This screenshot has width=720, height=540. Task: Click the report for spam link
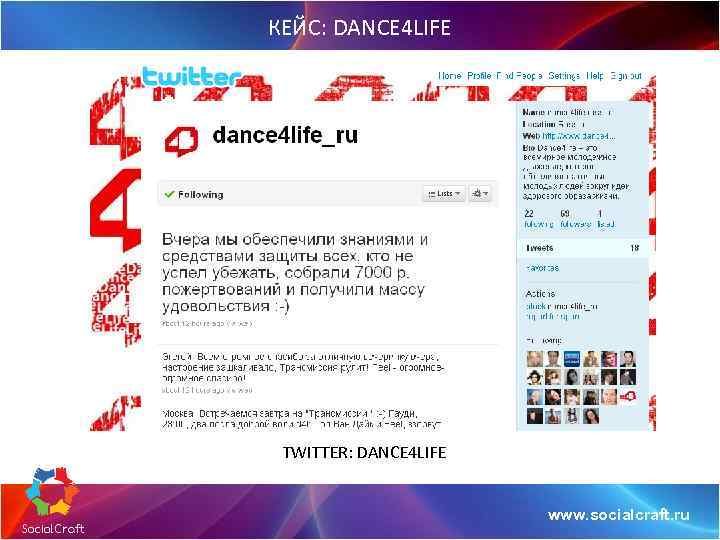click(x=552, y=316)
